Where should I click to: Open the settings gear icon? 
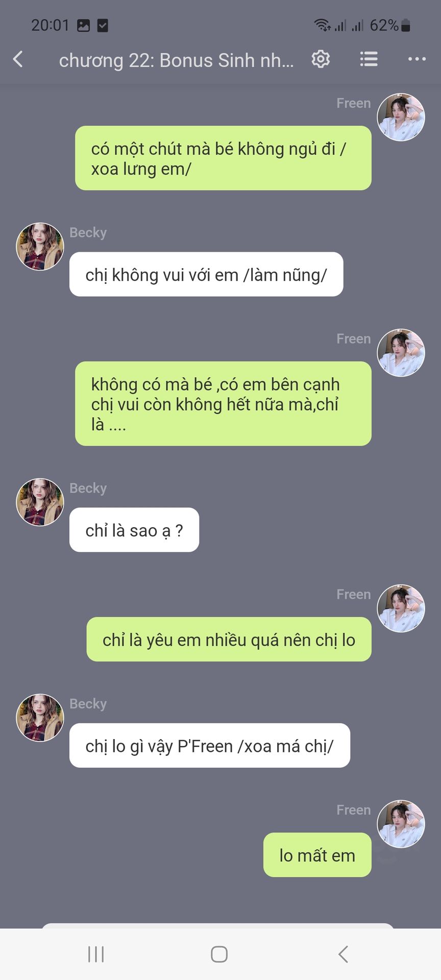(x=321, y=59)
